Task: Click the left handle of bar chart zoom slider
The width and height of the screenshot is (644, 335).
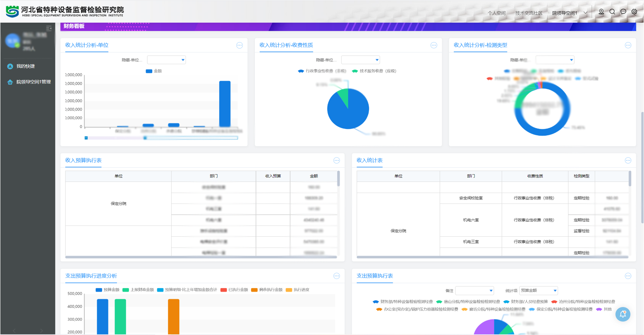Action: point(86,138)
